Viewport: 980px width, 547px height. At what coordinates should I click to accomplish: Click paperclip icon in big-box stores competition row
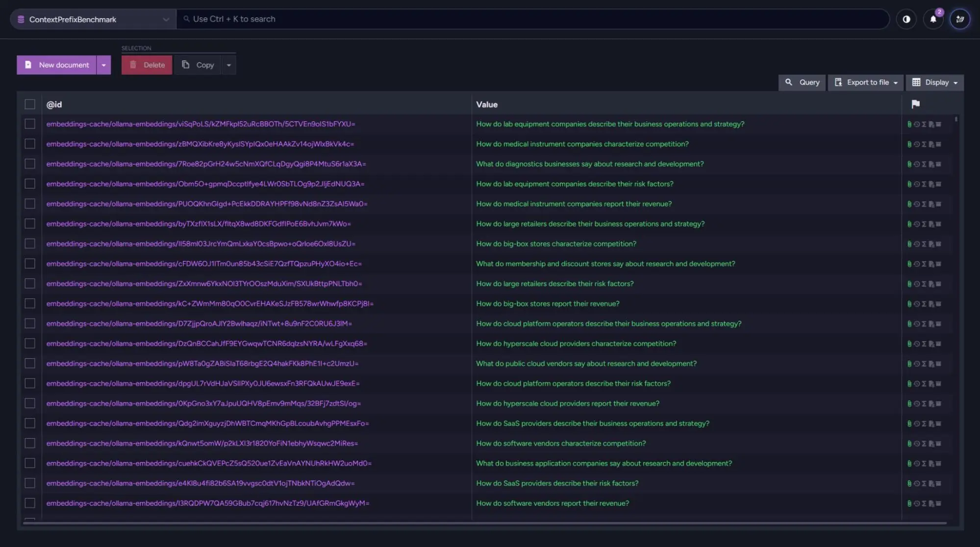tap(909, 244)
